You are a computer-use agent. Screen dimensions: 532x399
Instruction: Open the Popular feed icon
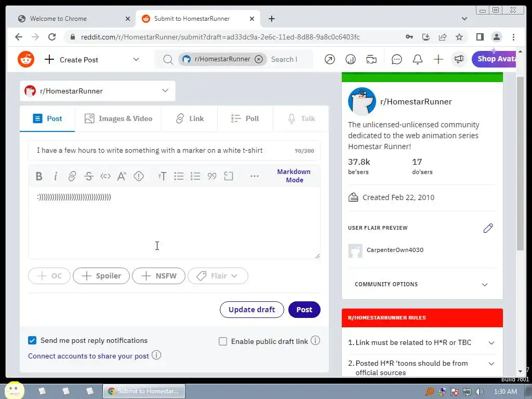(329, 60)
